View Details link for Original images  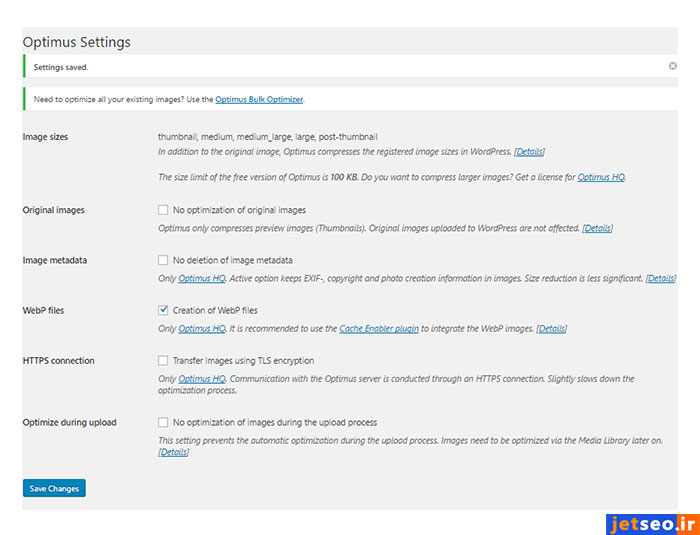click(597, 228)
